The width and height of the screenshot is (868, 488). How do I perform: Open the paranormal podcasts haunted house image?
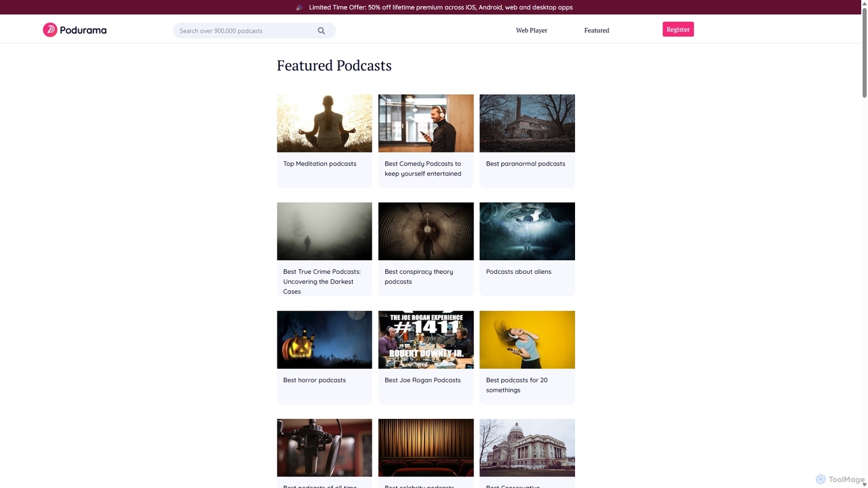527,123
